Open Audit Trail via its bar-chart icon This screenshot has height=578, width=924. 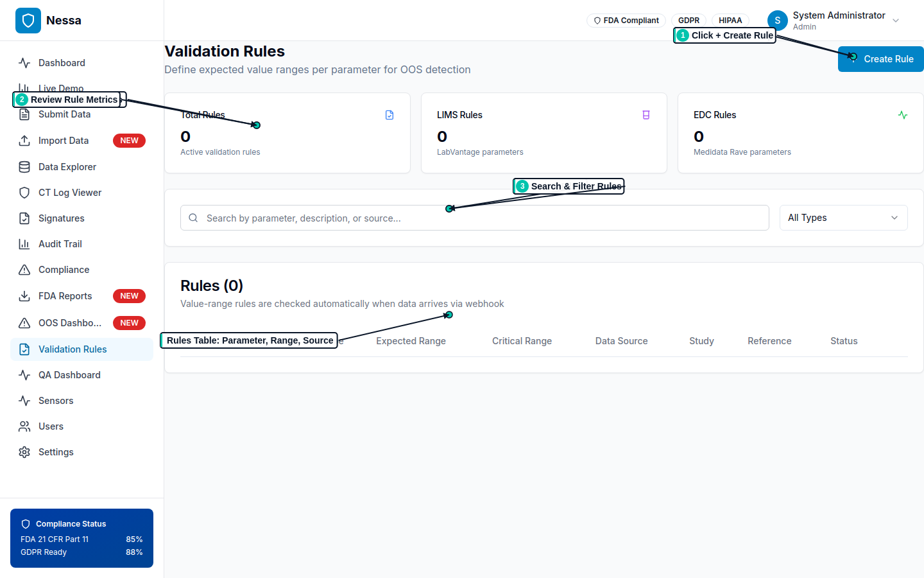point(24,243)
